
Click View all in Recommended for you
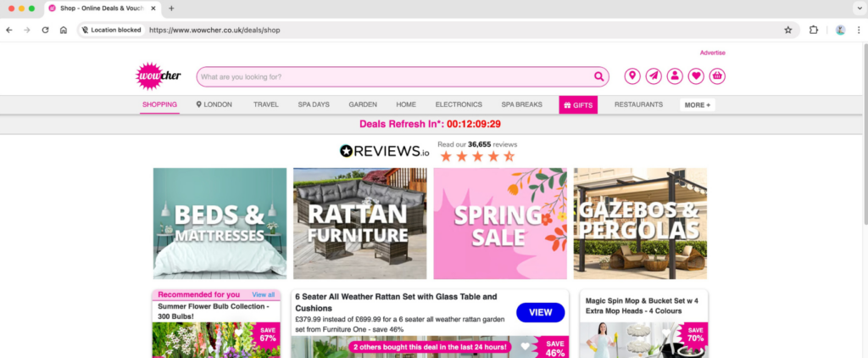(x=263, y=295)
